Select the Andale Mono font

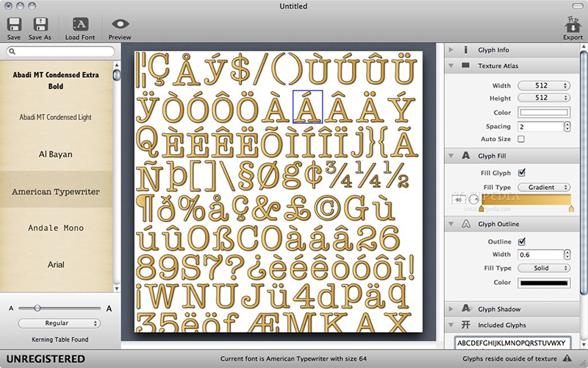point(56,228)
